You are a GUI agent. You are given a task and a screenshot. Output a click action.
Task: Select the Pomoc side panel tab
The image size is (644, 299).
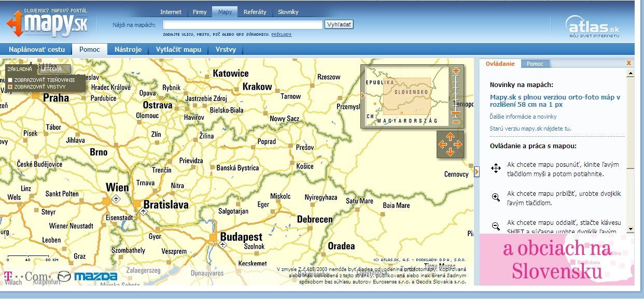pos(535,64)
